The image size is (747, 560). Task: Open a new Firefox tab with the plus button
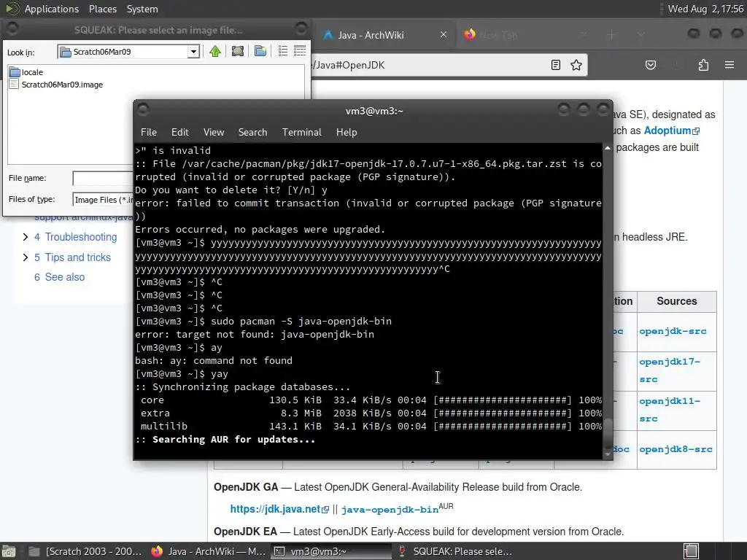[x=612, y=35]
